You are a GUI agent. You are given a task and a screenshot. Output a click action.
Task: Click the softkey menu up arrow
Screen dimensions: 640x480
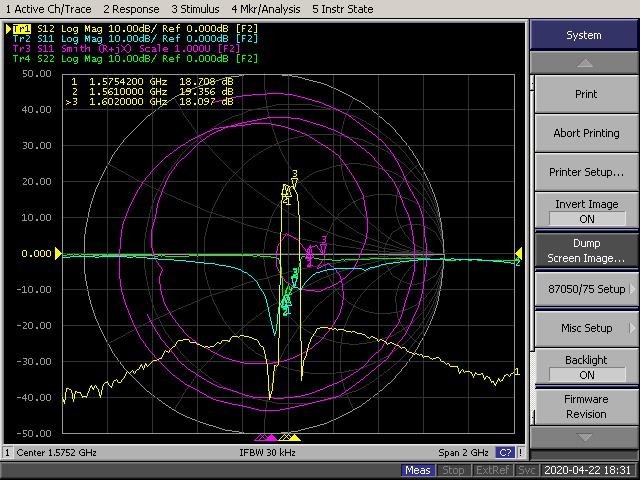click(x=584, y=63)
